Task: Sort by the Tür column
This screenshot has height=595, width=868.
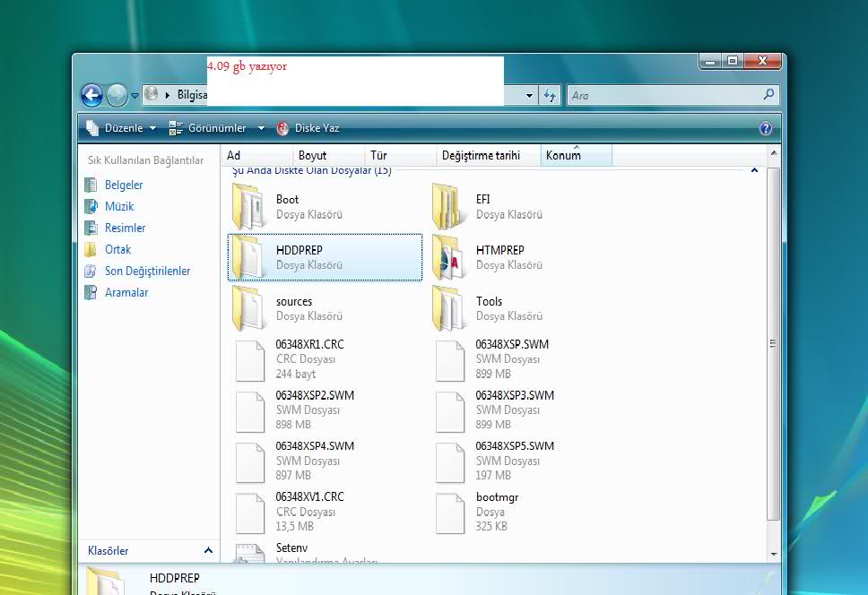Action: pos(400,155)
